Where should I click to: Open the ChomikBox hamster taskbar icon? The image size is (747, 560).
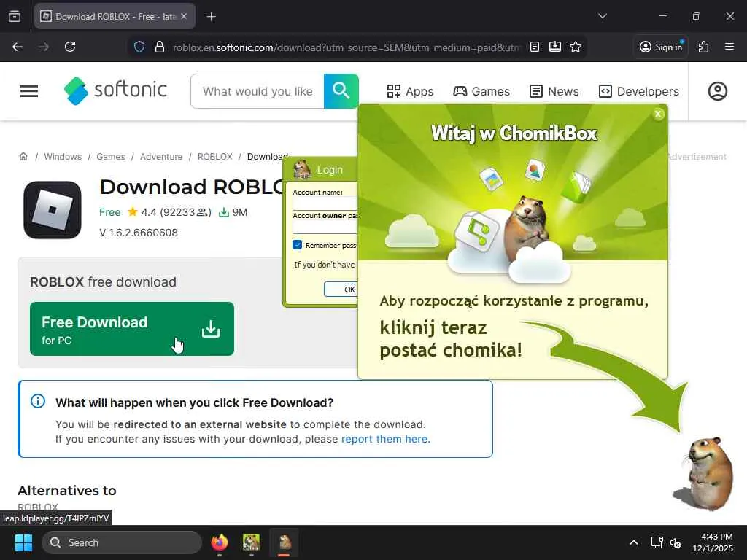(285, 542)
